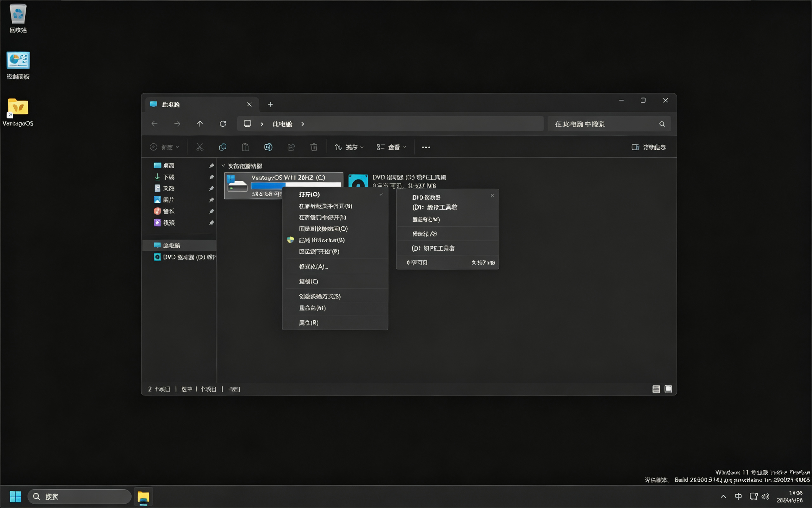The height and width of the screenshot is (508, 812).
Task: Open the VantageOS desktop shortcut folder
Action: coord(18,112)
